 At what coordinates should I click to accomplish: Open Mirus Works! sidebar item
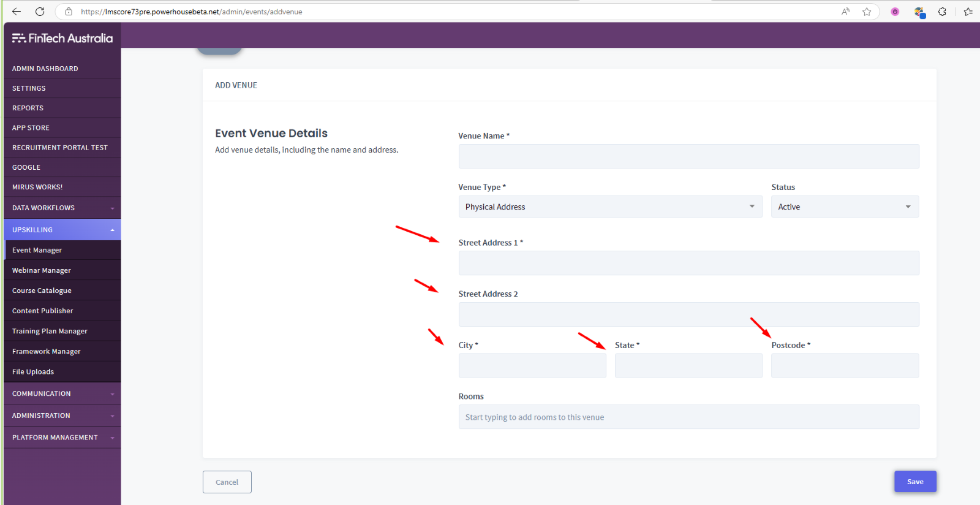[62, 187]
